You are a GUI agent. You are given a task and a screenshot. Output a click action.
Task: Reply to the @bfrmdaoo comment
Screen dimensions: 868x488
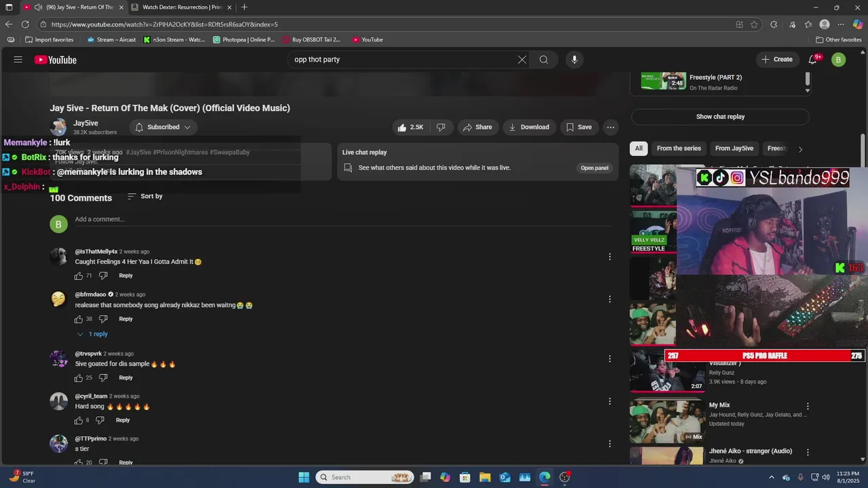[126, 319]
